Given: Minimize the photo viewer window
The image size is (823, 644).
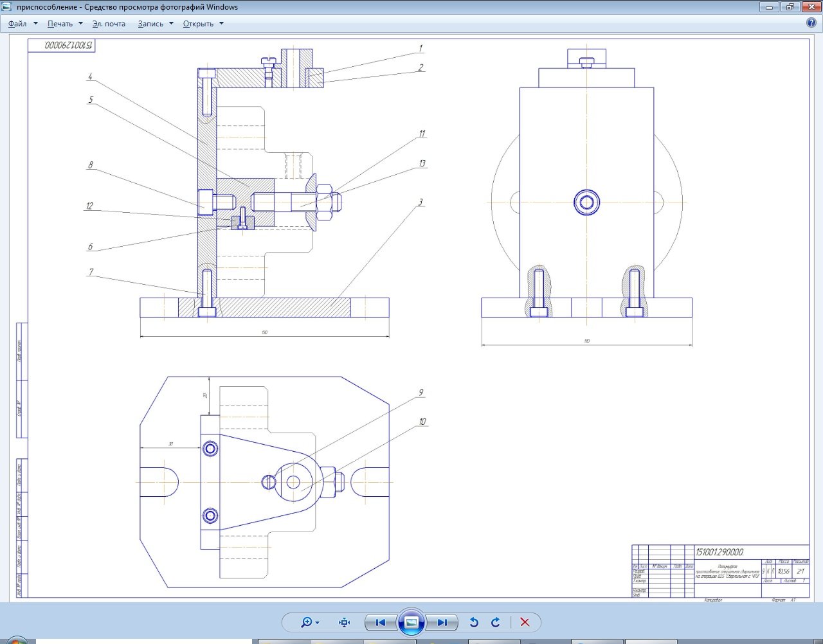Looking at the screenshot, I should point(769,7).
